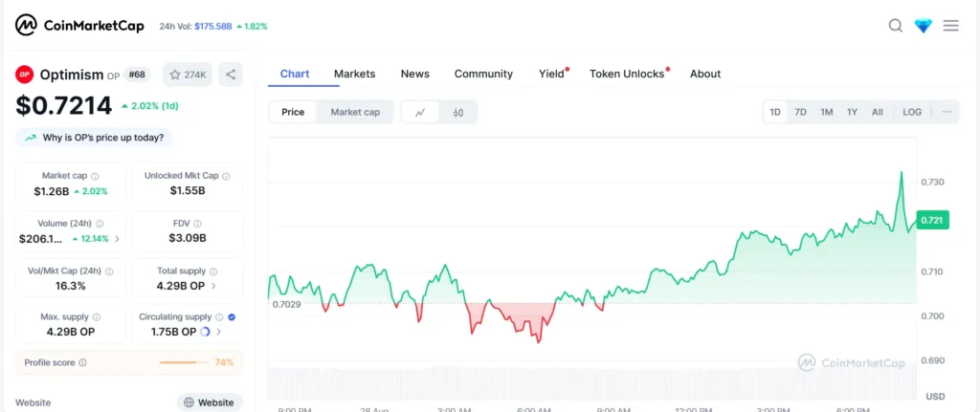Click the $3.09B FDV value
The height and width of the screenshot is (412, 980).
click(188, 238)
